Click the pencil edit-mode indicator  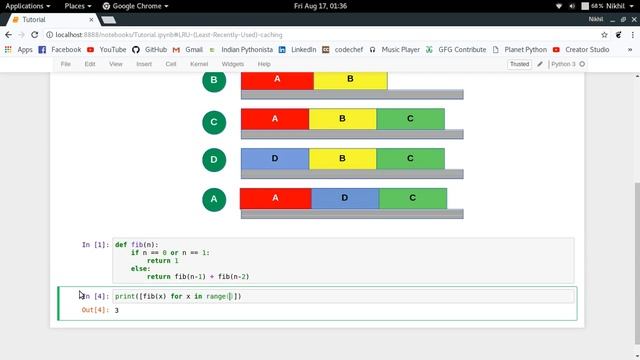(540, 64)
